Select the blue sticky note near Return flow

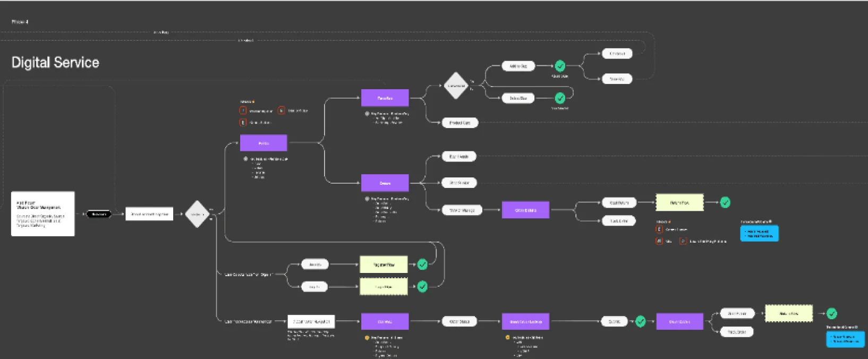coord(759,233)
